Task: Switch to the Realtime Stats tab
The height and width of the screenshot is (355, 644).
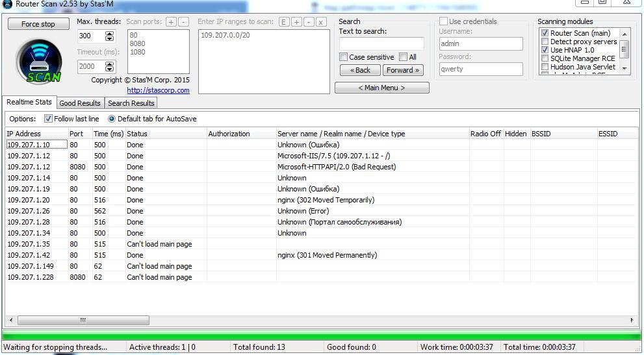Action: (x=29, y=102)
